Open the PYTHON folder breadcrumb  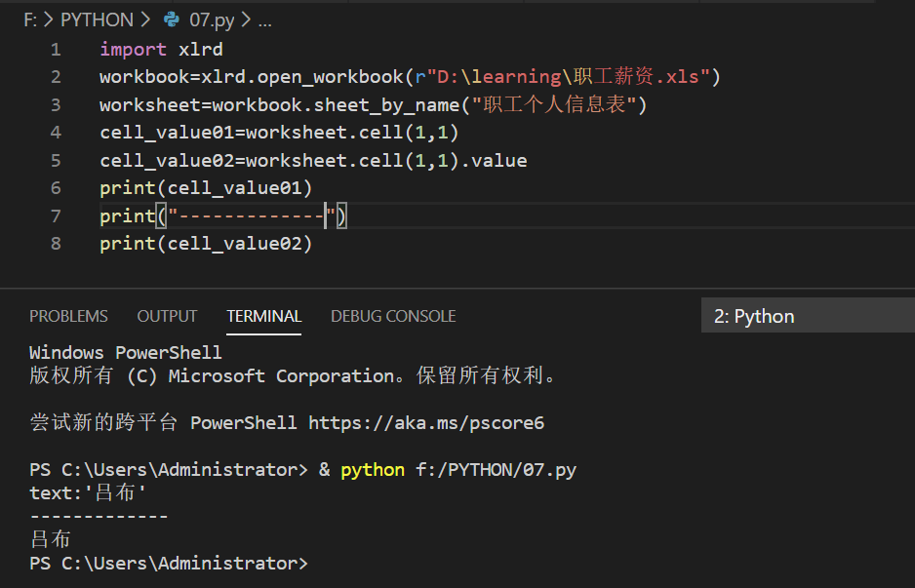(97, 20)
